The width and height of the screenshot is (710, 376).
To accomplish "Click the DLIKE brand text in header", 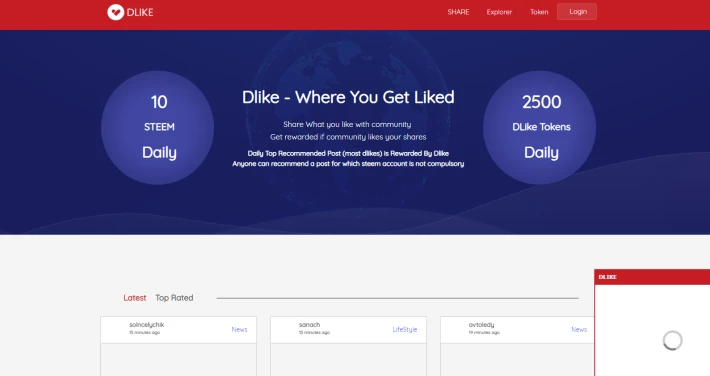I will click(x=140, y=13).
